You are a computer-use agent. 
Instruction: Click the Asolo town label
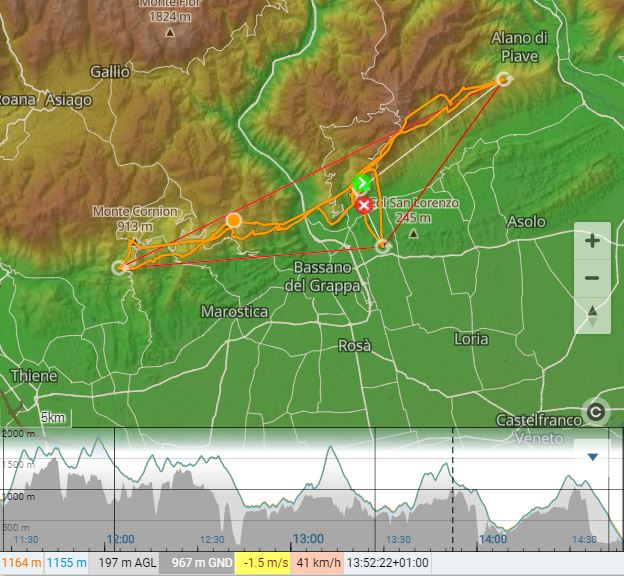pyautogui.click(x=526, y=222)
